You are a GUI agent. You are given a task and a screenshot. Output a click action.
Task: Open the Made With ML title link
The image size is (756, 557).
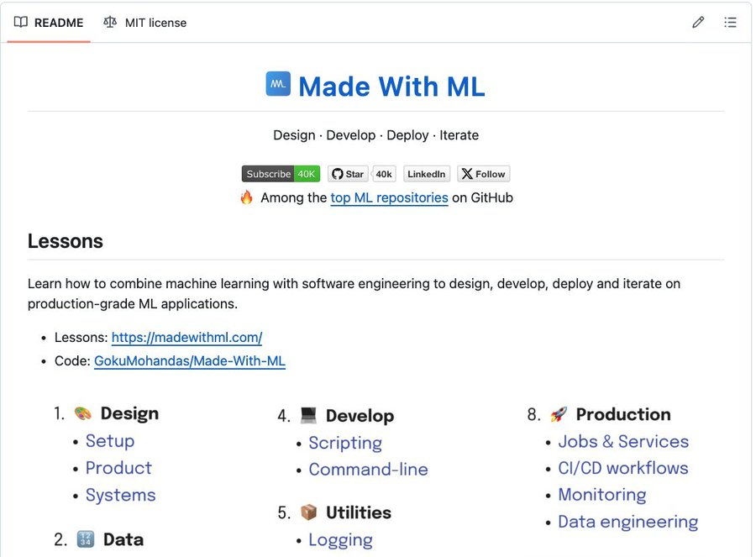(391, 87)
